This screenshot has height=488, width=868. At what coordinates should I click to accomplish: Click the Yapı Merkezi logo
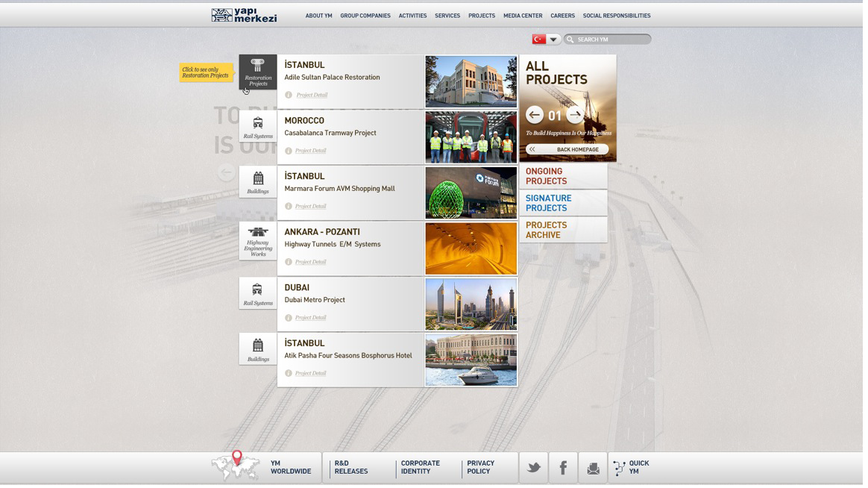click(x=245, y=15)
